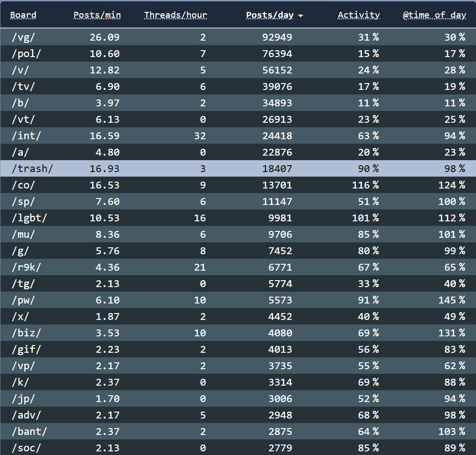This screenshot has width=476, height=455.
Task: Select the /pol/ board name
Action: (x=26, y=54)
